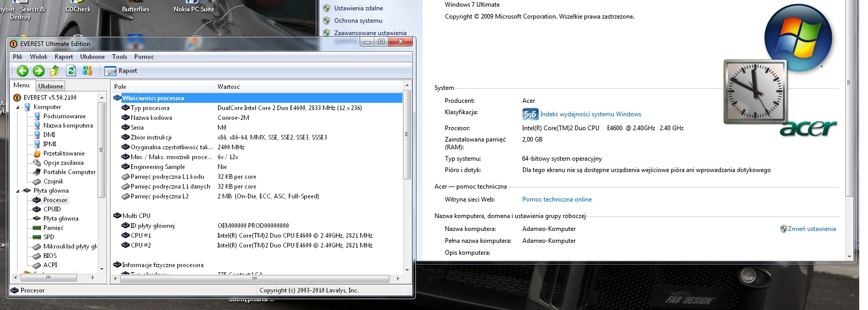The height and width of the screenshot is (310, 868).
Task: Select the Nazwa kodowa row
Action: pos(257,118)
